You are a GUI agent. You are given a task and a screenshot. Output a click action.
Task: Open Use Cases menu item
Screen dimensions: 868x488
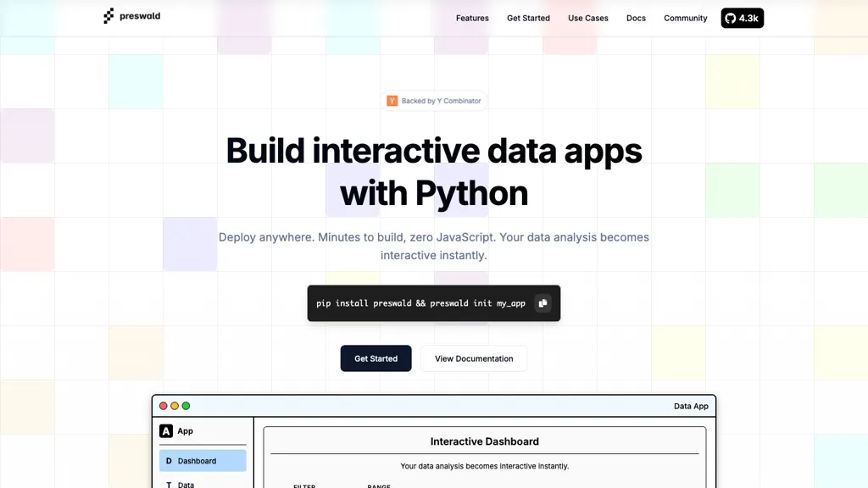[588, 19]
